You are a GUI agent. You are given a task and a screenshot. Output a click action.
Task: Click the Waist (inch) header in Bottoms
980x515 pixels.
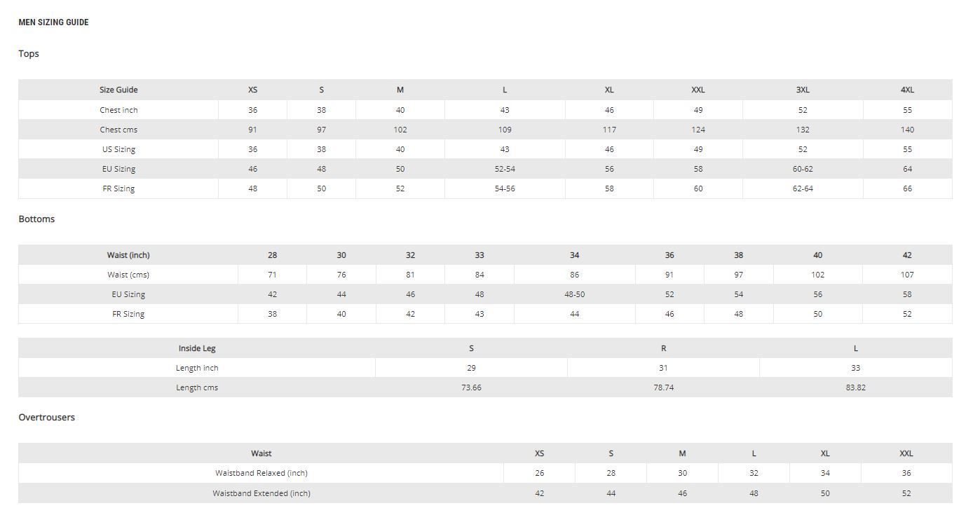point(128,255)
